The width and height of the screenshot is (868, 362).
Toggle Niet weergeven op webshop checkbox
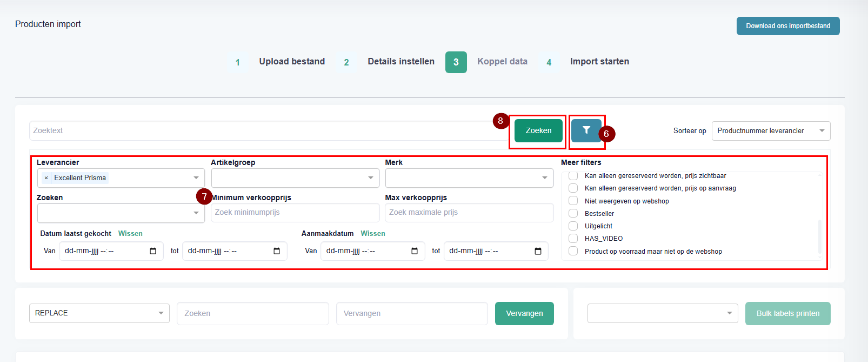(573, 201)
